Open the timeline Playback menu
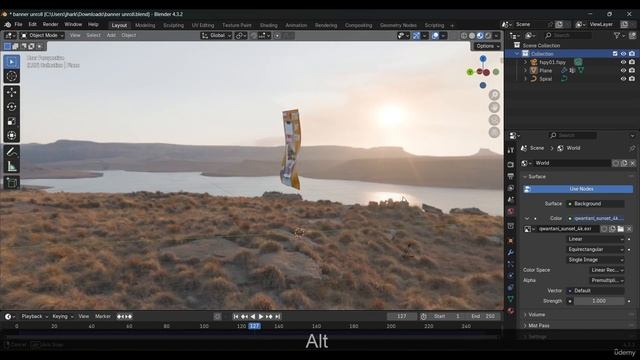 pyautogui.click(x=34, y=316)
